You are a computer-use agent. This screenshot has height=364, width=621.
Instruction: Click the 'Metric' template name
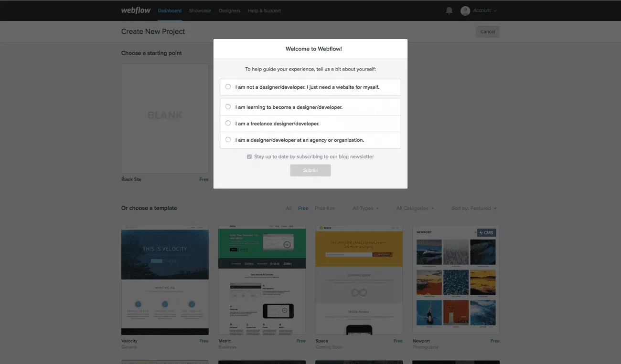[225, 341]
